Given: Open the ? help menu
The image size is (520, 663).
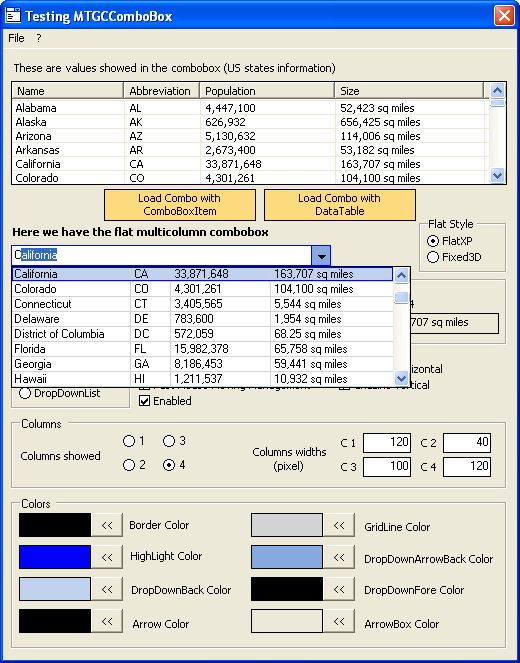Looking at the screenshot, I should [x=38, y=38].
